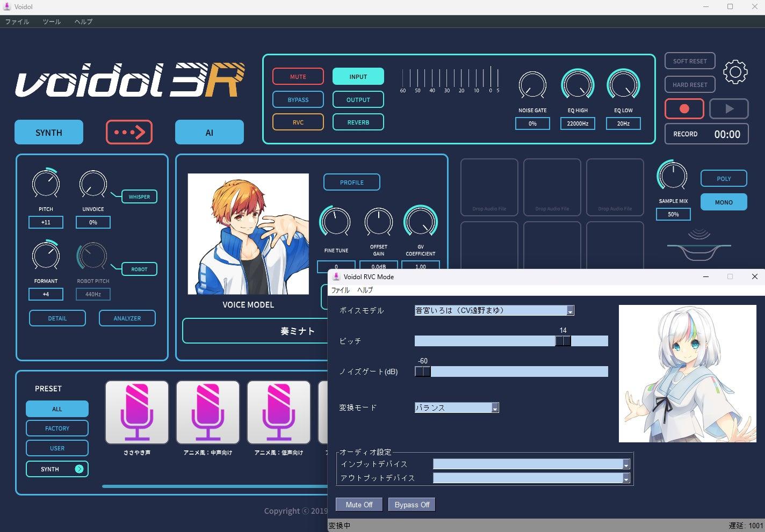
Task: Select the アニメ風：中声向け microphone preset
Action: (x=208, y=412)
